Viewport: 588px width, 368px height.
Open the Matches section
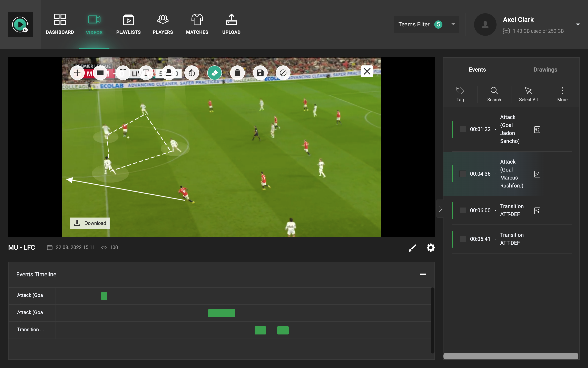click(x=197, y=24)
